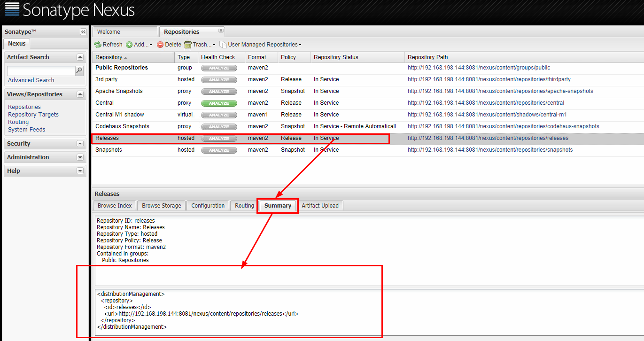Open the groups/public repository path link
Image resolution: width=644 pixels, height=341 pixels.
click(479, 68)
